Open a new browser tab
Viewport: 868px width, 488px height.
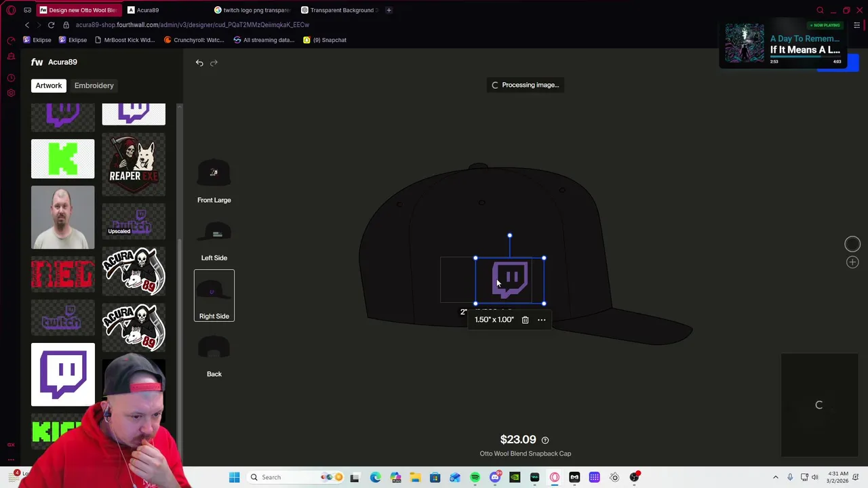[x=389, y=10]
